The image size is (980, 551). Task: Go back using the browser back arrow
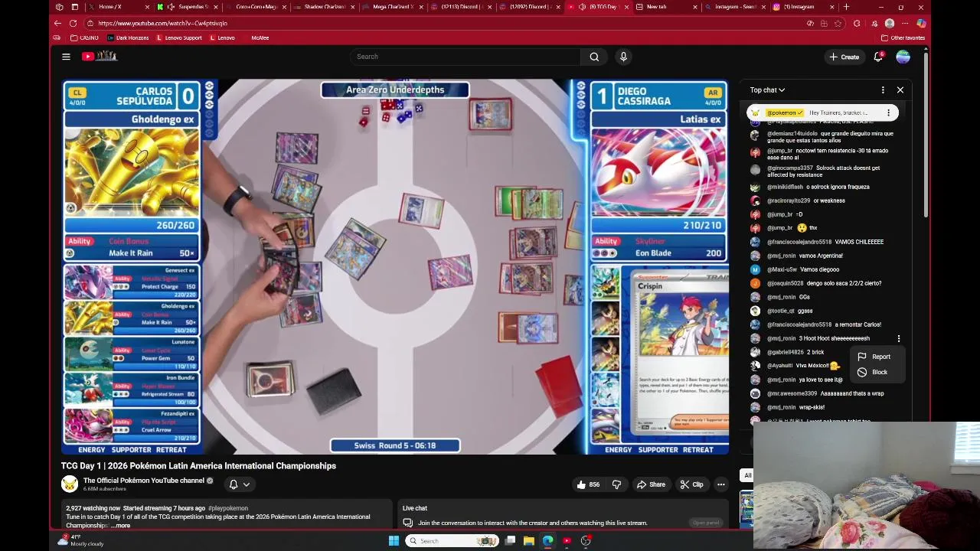pos(57,23)
